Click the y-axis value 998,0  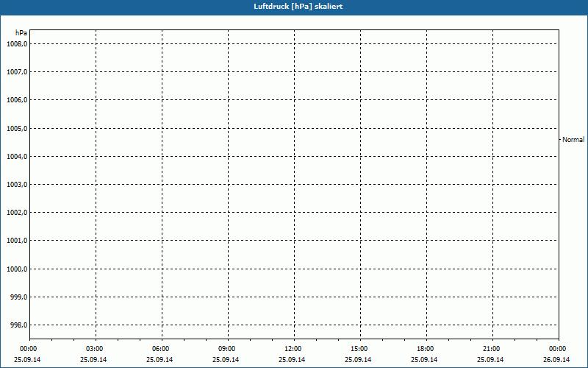pyautogui.click(x=19, y=325)
